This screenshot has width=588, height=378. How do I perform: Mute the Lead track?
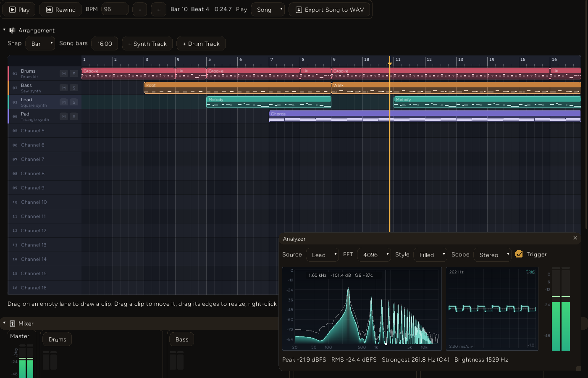[x=64, y=102]
